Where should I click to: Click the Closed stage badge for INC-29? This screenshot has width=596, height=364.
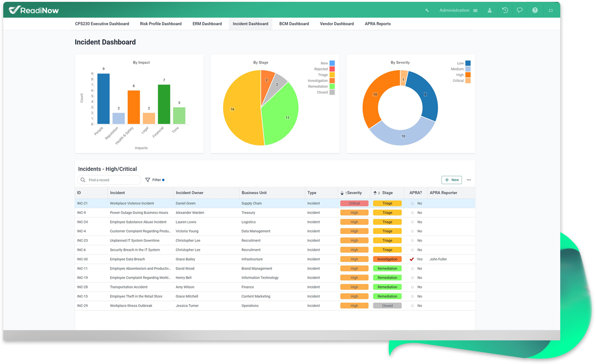[x=387, y=306]
